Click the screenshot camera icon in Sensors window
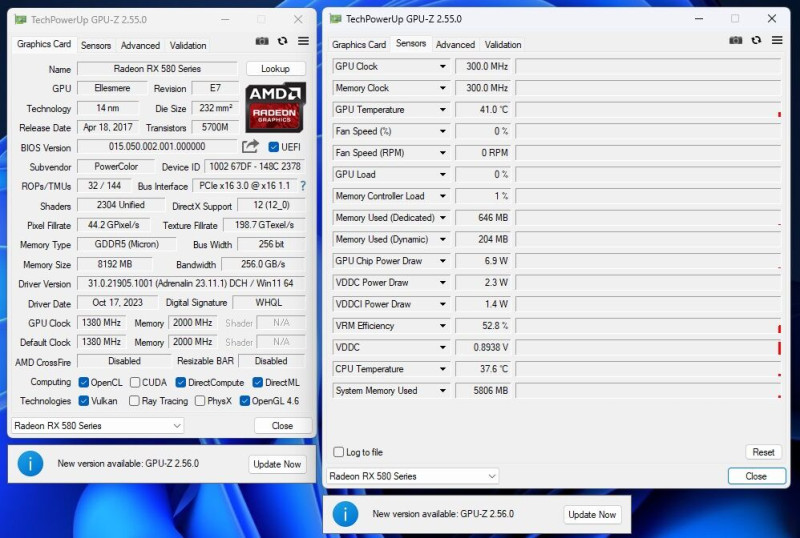The width and height of the screenshot is (800, 538). [x=735, y=40]
